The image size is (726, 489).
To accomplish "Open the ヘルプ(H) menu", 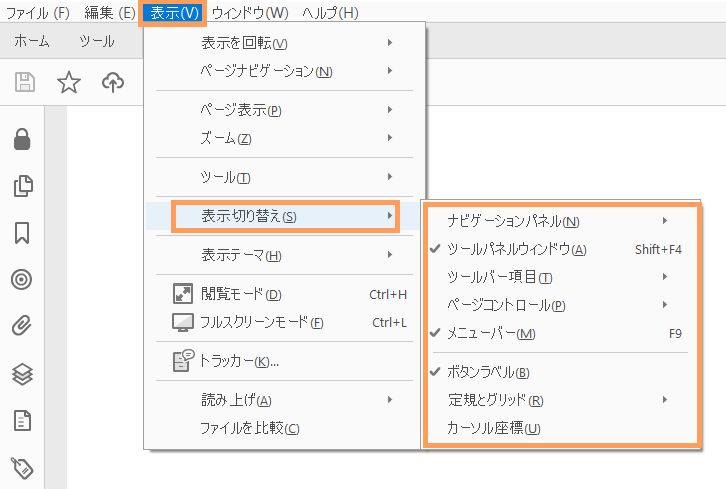I will 331,13.
